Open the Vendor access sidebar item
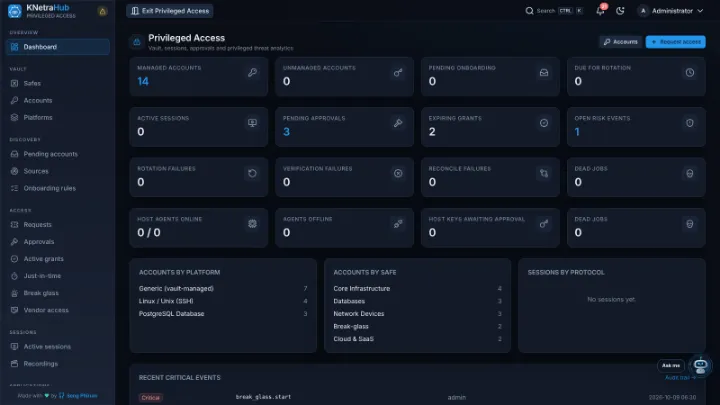720x405 pixels. point(58,310)
